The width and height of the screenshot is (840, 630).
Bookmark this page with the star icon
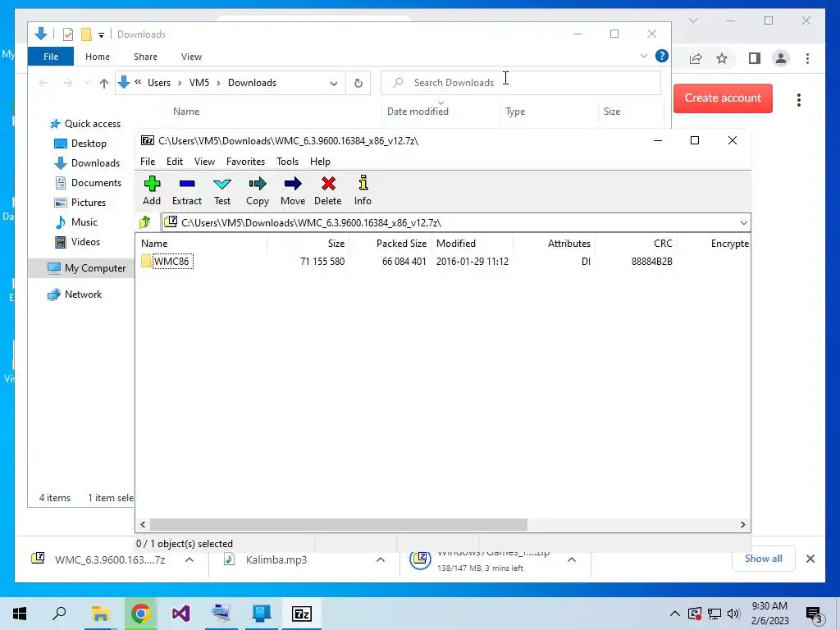[x=722, y=58]
